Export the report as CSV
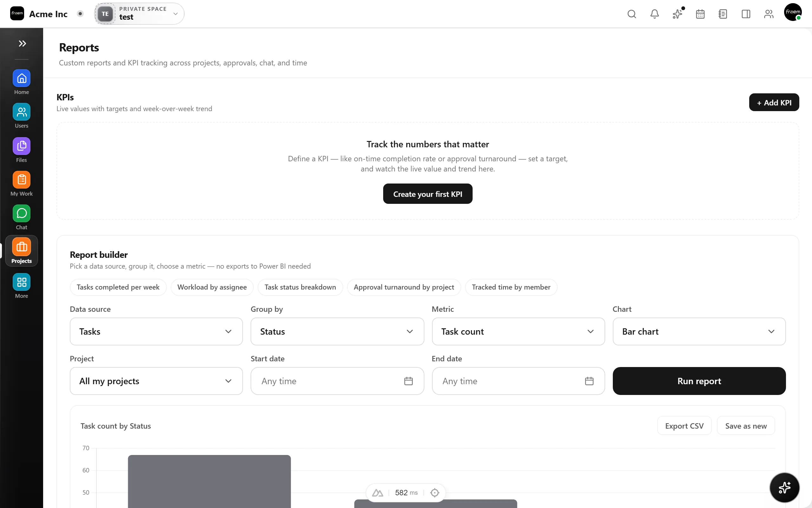This screenshot has height=508, width=812. tap(684, 426)
